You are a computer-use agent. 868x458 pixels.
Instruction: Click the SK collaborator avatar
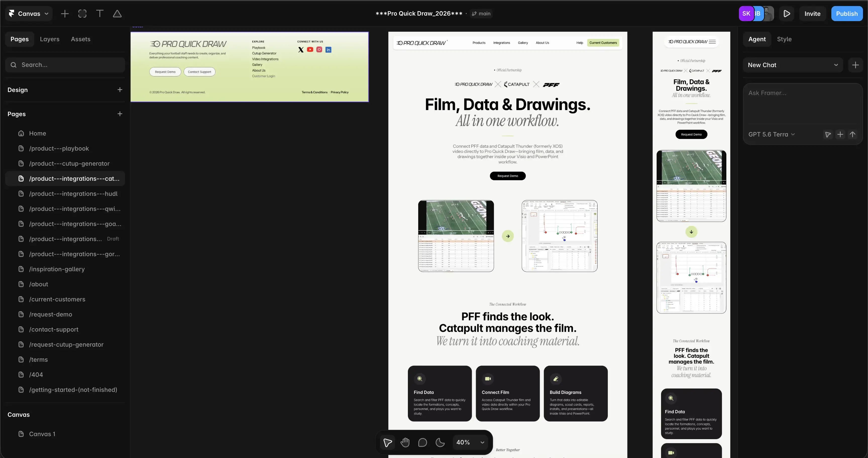click(x=746, y=14)
